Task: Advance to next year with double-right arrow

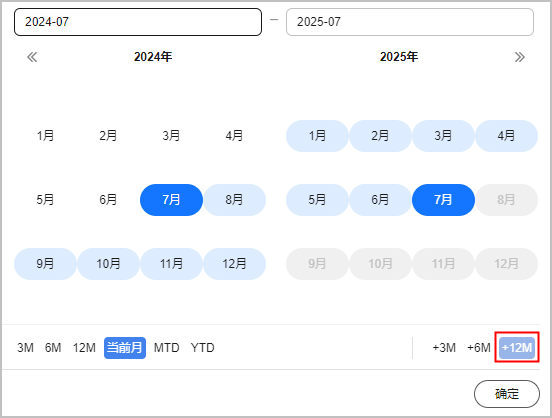Action: 520,57
